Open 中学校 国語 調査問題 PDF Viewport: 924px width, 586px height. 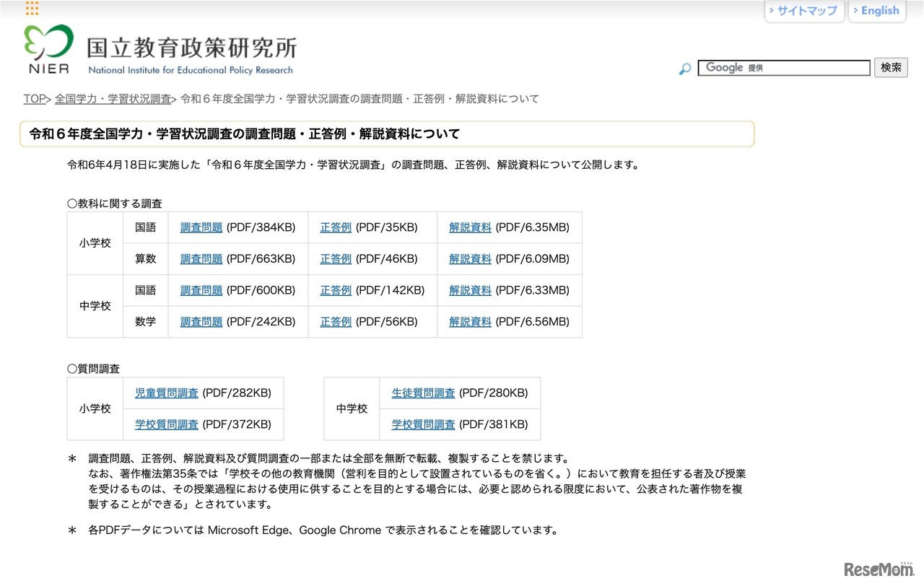[201, 290]
